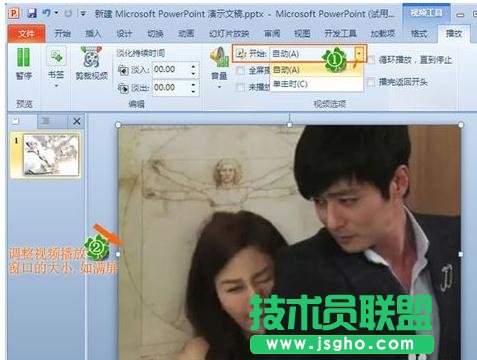This screenshot has height=360, width=477.
Task: Click the Redo icon in the title bar
Action: [68, 13]
